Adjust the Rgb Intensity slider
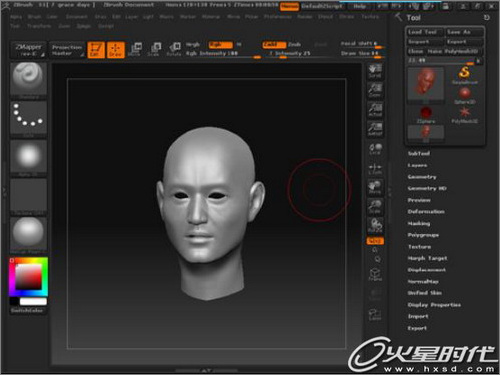Screen dimensions: 500x375 point(223,54)
